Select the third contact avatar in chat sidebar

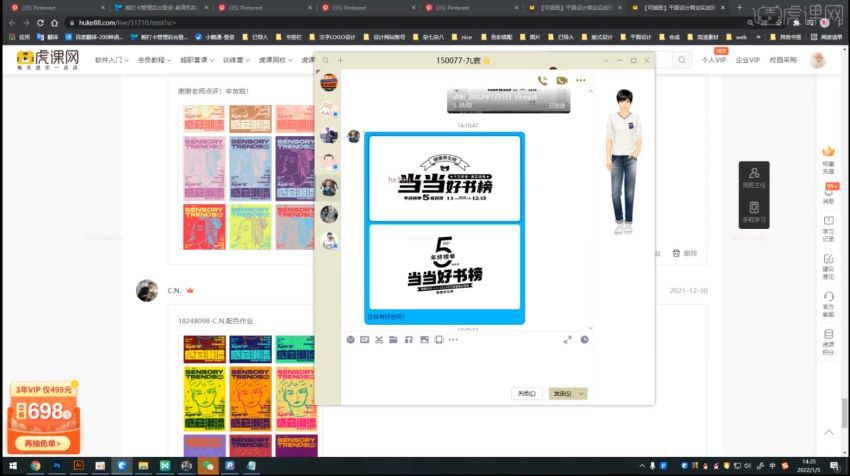coord(329,135)
